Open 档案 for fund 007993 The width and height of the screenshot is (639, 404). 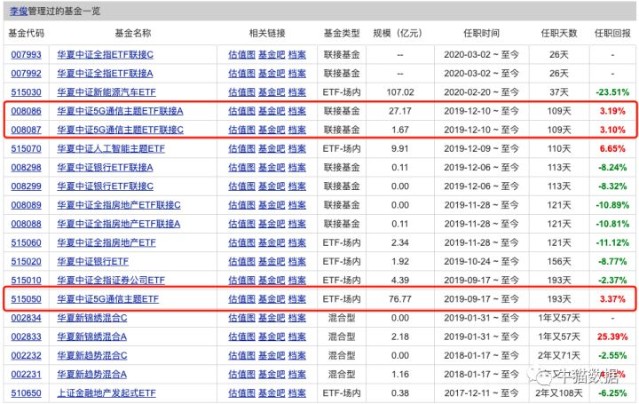(x=297, y=55)
